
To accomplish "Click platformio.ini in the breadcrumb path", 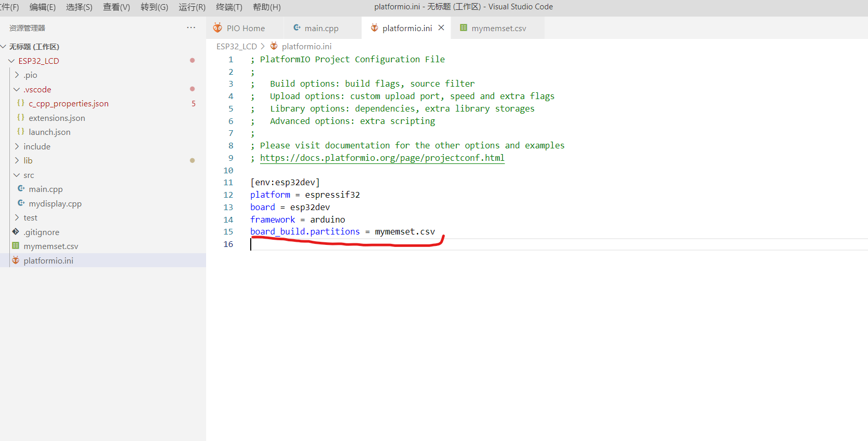I will pyautogui.click(x=306, y=46).
